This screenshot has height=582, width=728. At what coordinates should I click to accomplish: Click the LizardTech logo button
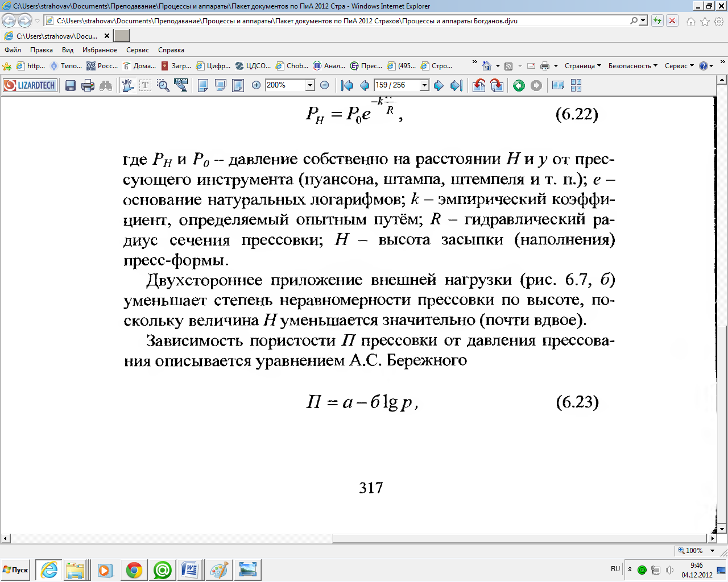click(30, 85)
